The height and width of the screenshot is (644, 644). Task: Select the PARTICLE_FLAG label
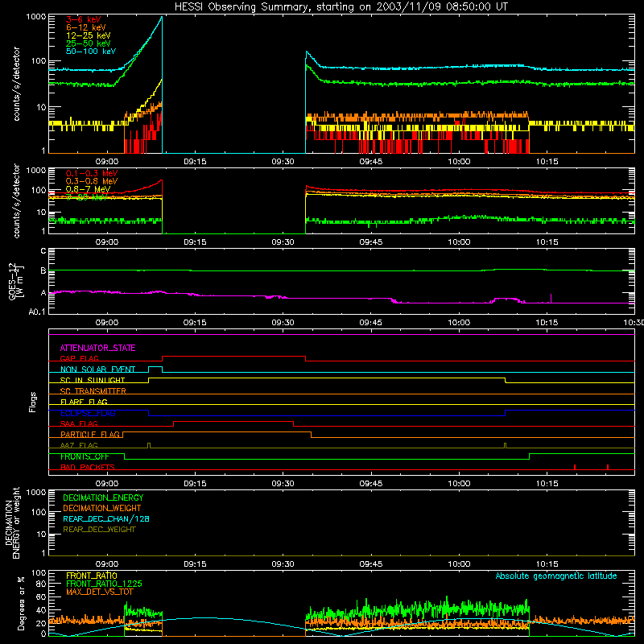pyautogui.click(x=90, y=434)
